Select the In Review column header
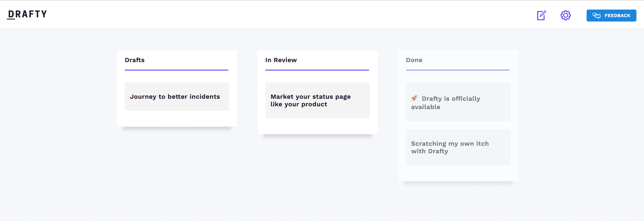644x221 pixels. coord(281,60)
